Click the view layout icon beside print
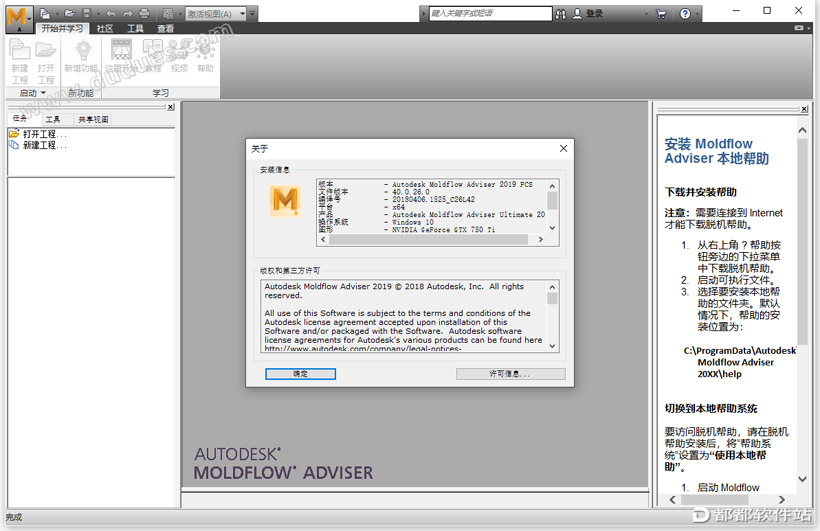Screen dimensions: 820x531 (x=168, y=14)
